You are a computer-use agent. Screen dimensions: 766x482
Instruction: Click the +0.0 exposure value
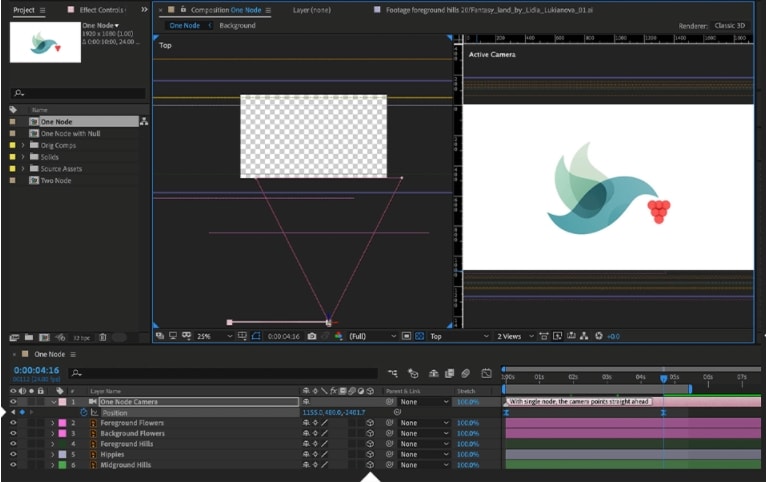(x=613, y=336)
